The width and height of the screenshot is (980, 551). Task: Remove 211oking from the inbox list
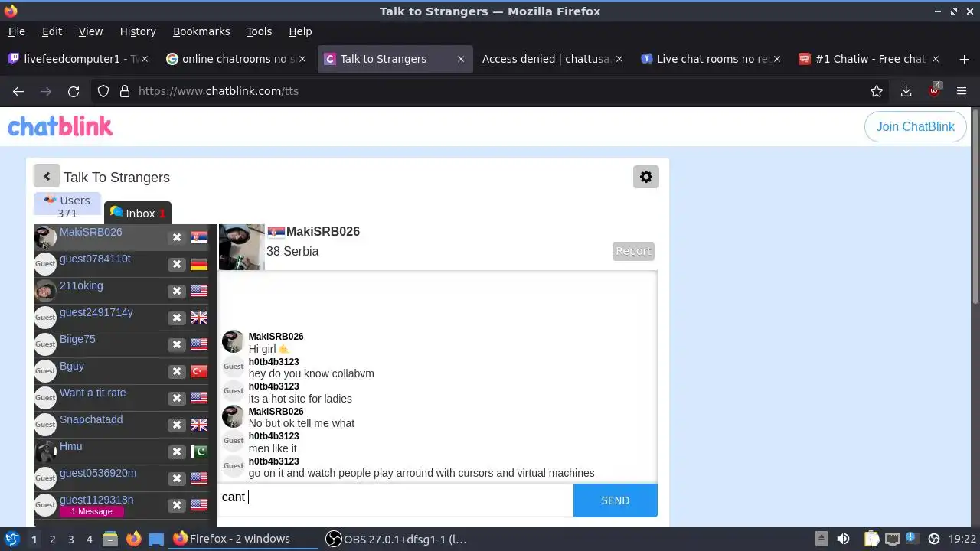click(177, 291)
